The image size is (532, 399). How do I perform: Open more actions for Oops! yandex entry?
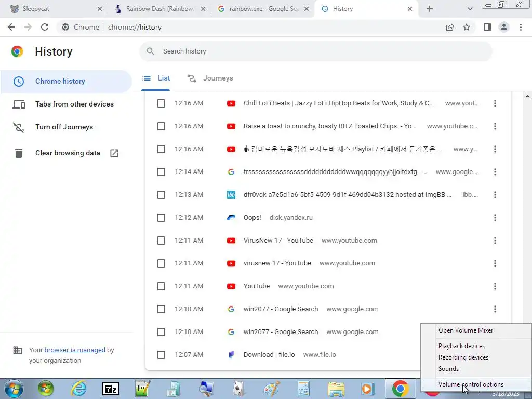click(x=495, y=218)
